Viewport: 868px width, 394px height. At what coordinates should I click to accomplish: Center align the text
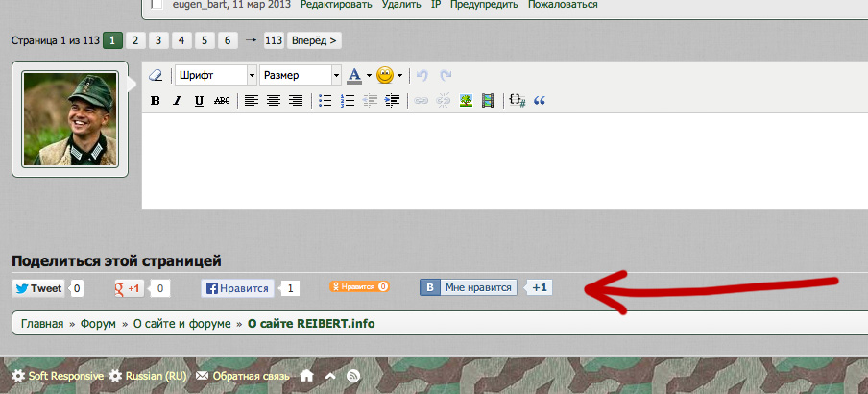274,100
